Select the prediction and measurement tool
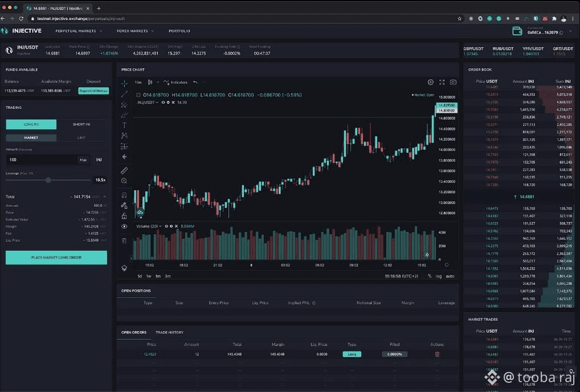This screenshot has width=580, height=392. 124,146
